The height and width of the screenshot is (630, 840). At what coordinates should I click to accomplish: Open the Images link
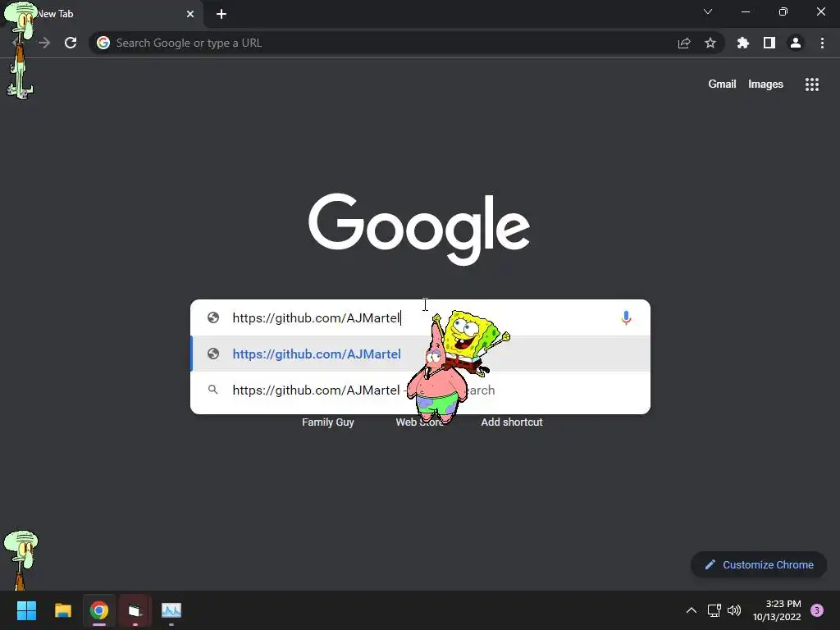[765, 84]
